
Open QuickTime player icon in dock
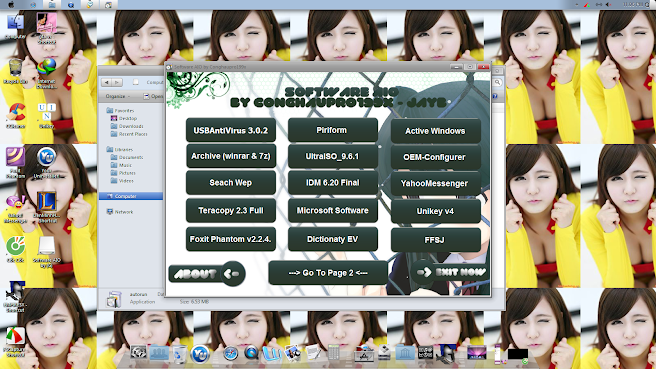251,354
